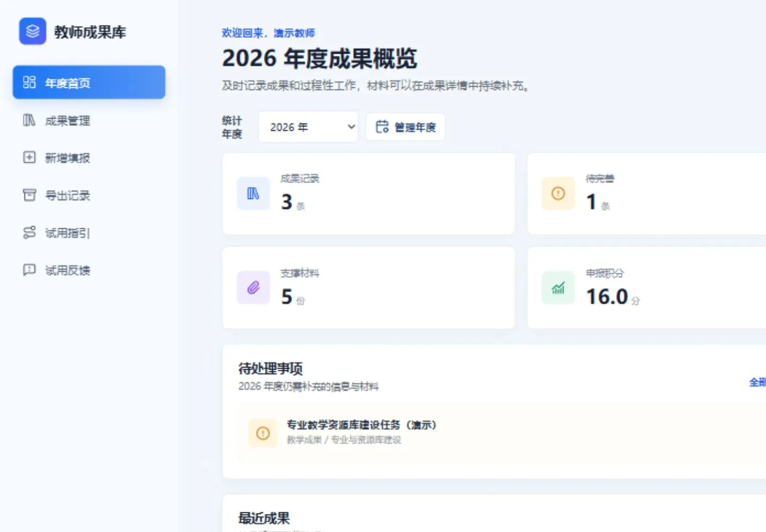Viewport: 766px width, 532px height.
Task: Click the 试用指引 route icon
Action: 29,232
